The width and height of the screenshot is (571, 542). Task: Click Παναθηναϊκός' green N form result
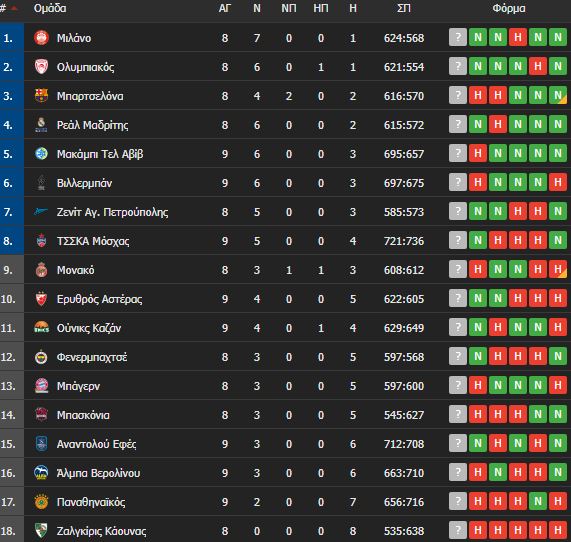click(x=538, y=501)
